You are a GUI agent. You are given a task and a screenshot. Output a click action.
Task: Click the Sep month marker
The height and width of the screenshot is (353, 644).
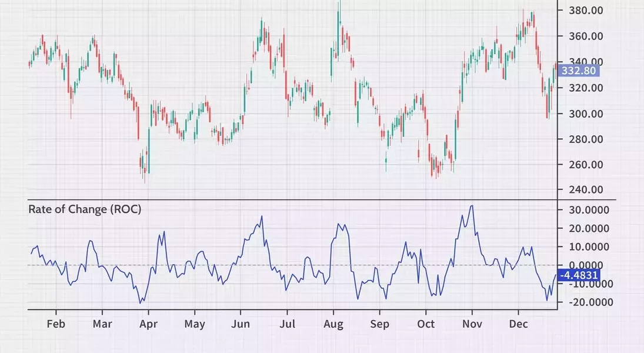tap(379, 324)
